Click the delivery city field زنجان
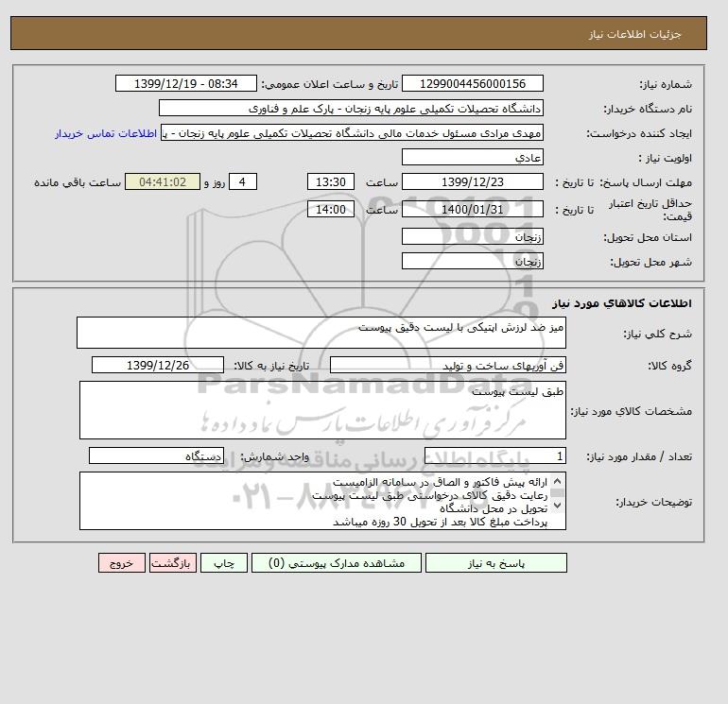Image resolution: width=728 pixels, height=704 pixels. (472, 261)
